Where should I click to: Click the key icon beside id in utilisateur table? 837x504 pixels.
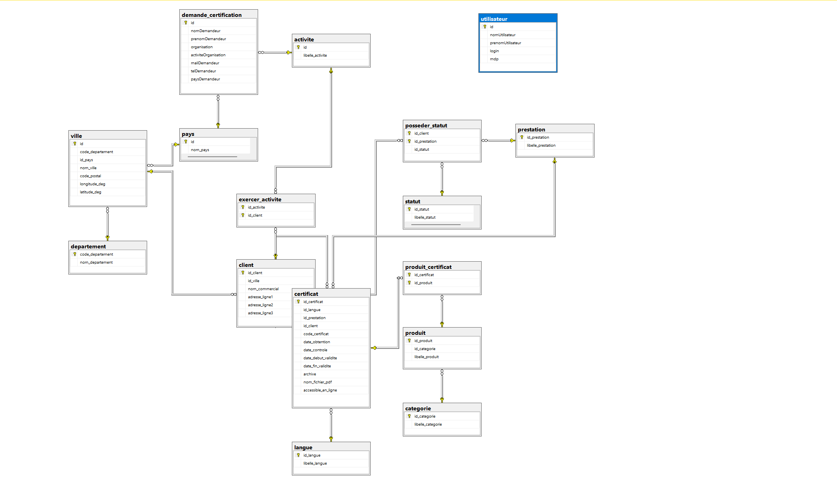485,27
